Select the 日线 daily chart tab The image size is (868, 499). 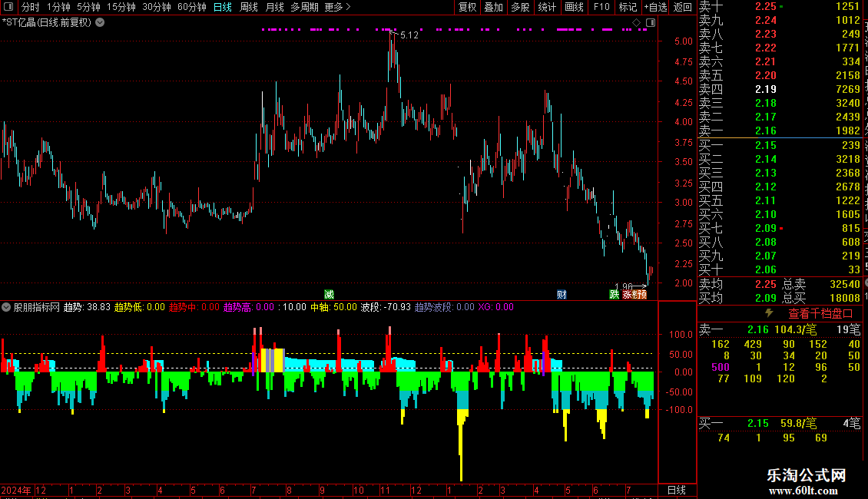pos(223,7)
